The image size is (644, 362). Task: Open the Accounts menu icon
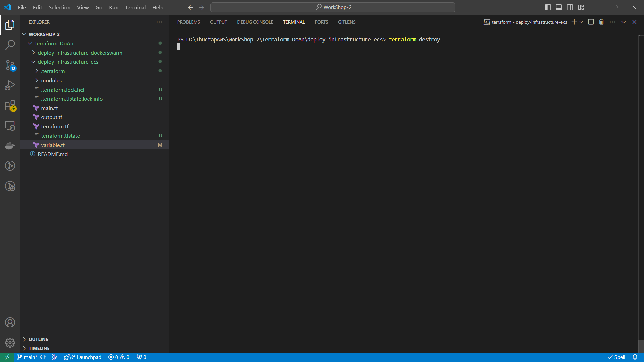click(10, 322)
